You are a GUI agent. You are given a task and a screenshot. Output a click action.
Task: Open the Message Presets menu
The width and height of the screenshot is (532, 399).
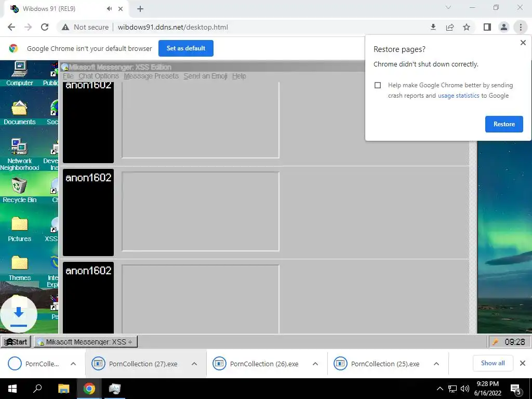(x=151, y=76)
